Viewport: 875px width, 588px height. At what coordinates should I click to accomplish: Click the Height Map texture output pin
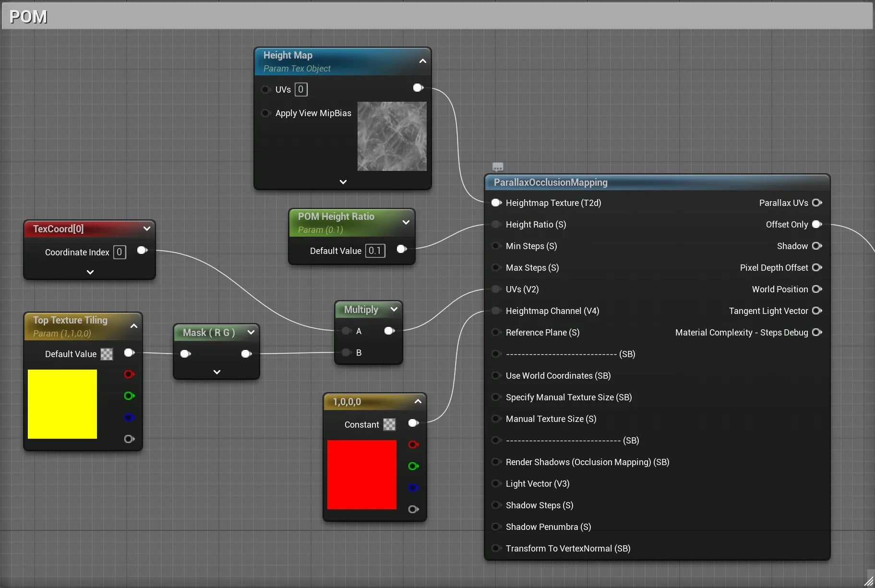[x=418, y=87]
